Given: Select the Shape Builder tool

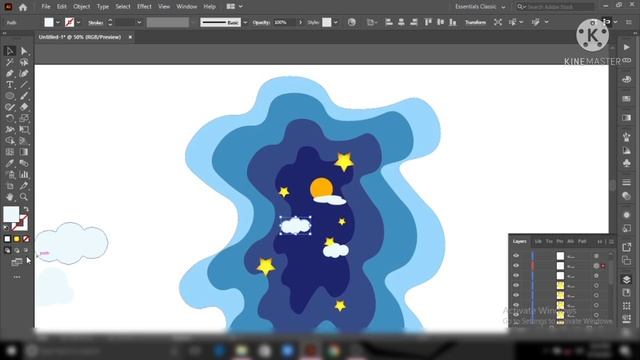Looking at the screenshot, I should 10,141.
